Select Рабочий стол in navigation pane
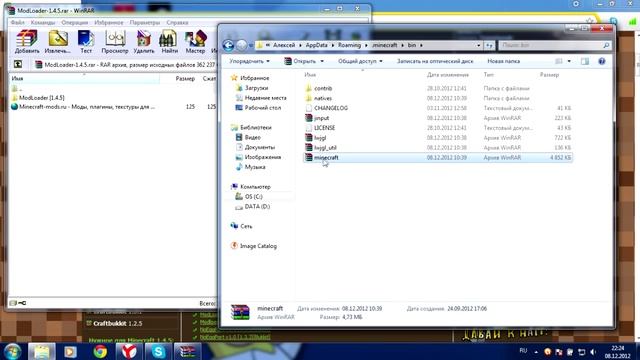The width and height of the screenshot is (640, 360). click(258, 108)
